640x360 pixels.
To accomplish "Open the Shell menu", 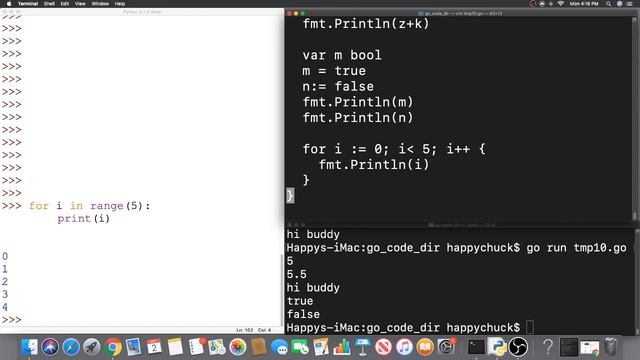I will (x=49, y=4).
